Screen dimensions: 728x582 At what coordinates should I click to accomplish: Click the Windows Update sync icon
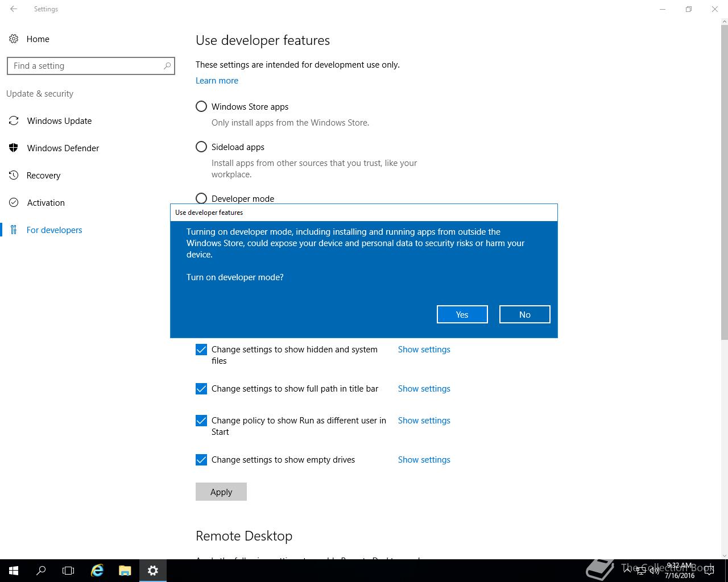(14, 120)
